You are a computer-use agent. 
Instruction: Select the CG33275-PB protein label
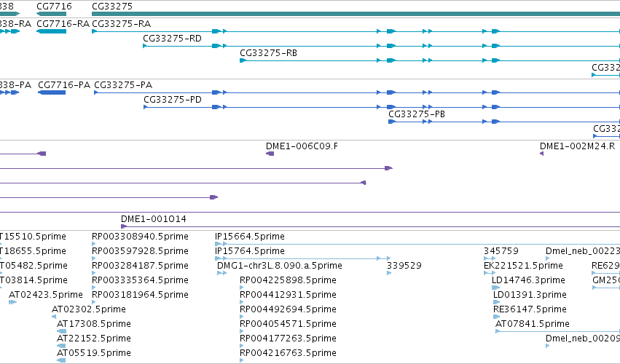[417, 114]
